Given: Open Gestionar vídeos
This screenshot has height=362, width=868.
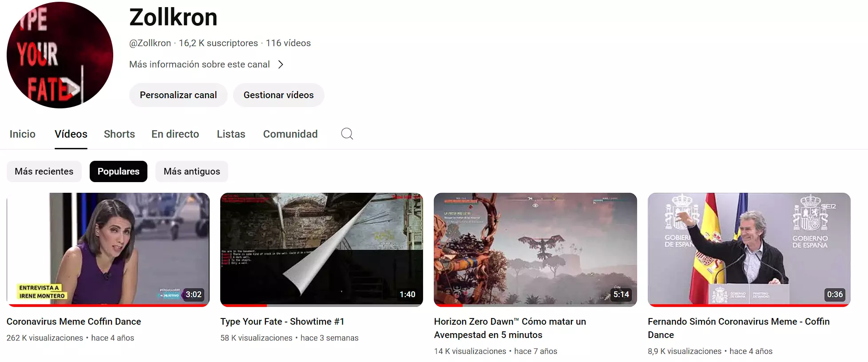Looking at the screenshot, I should point(279,95).
